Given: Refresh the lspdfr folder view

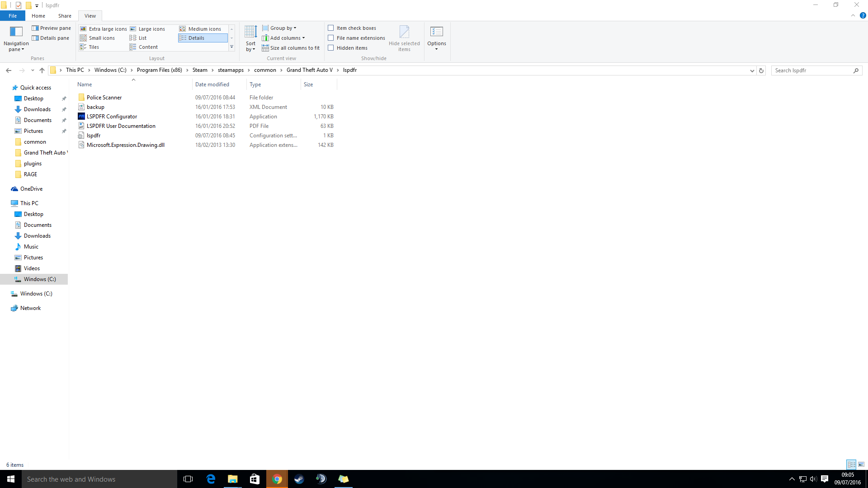Looking at the screenshot, I should (x=761, y=70).
